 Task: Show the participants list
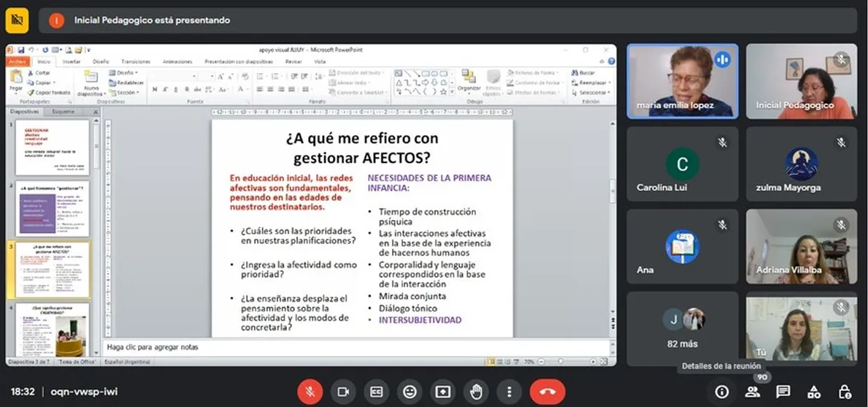coord(753,392)
